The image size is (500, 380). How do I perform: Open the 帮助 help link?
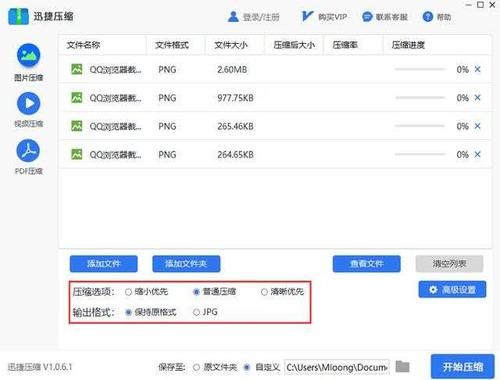(x=444, y=17)
